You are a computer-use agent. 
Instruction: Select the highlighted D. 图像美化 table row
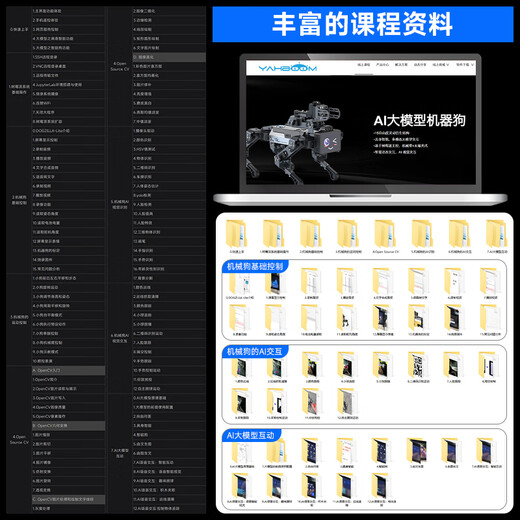point(169,57)
